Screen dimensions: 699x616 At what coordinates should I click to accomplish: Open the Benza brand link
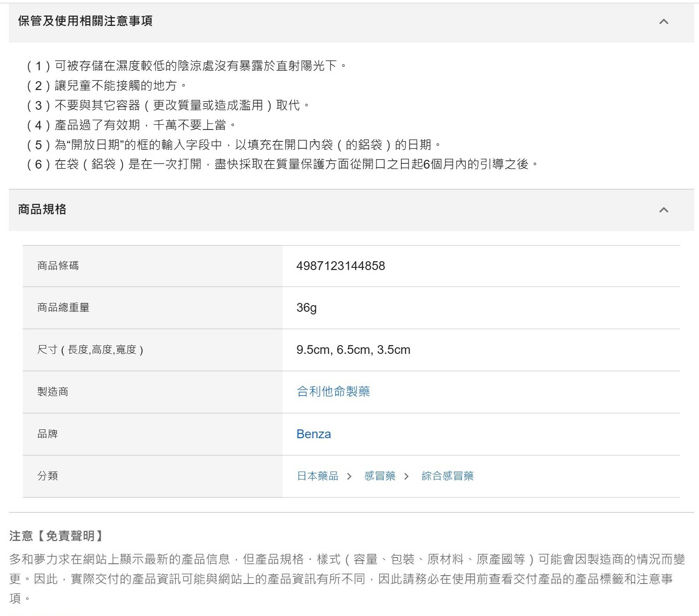point(313,434)
